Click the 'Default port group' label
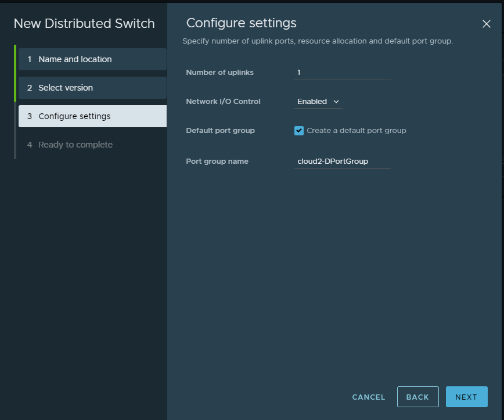504x420 pixels. (220, 131)
